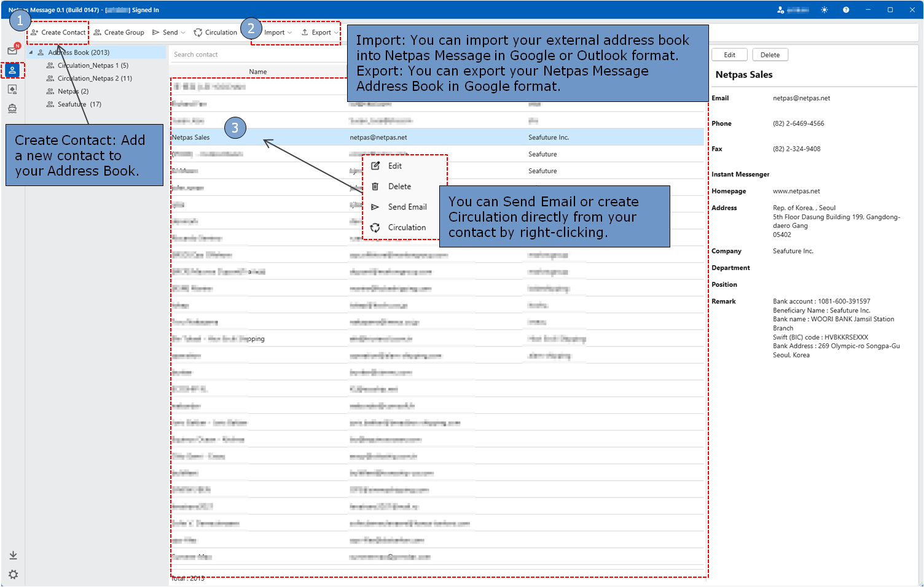Open the Import dropdown

pyautogui.click(x=278, y=33)
